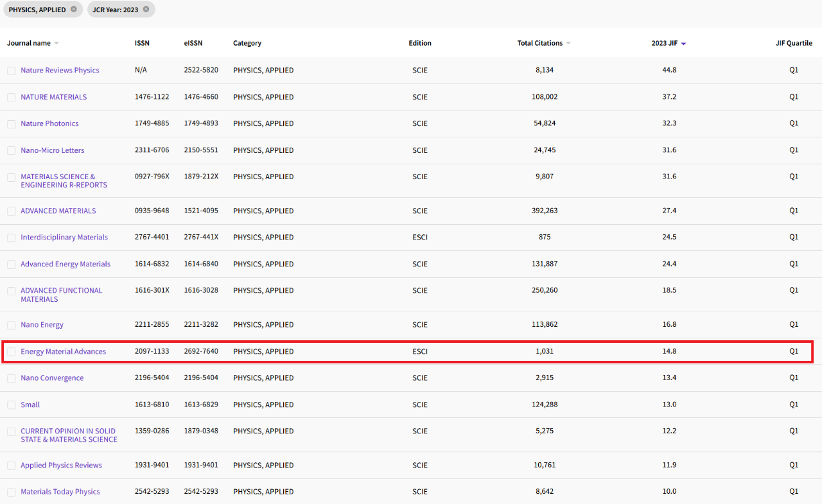Click the 250,260 citations value
Viewport: 822px width, 504px height.
545,290
